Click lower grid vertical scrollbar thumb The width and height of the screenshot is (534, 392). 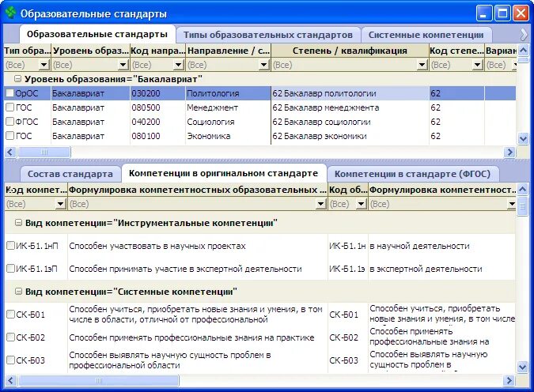click(523, 205)
